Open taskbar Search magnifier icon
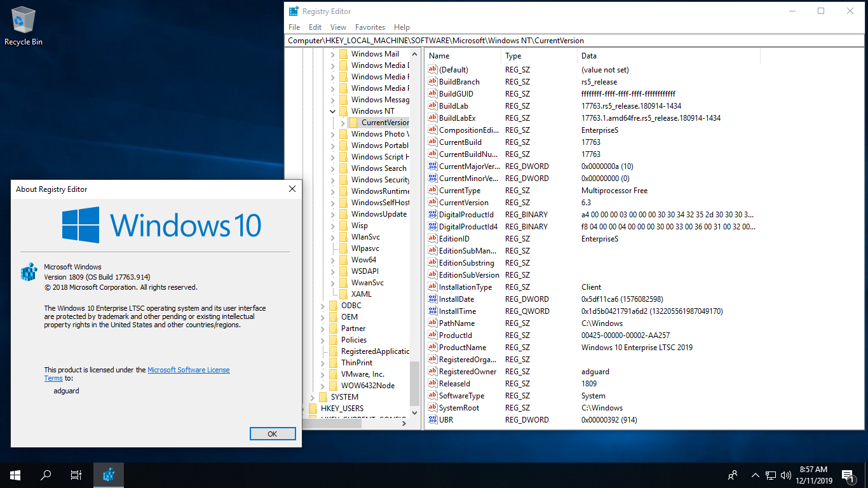The image size is (868, 488). tap(46, 475)
